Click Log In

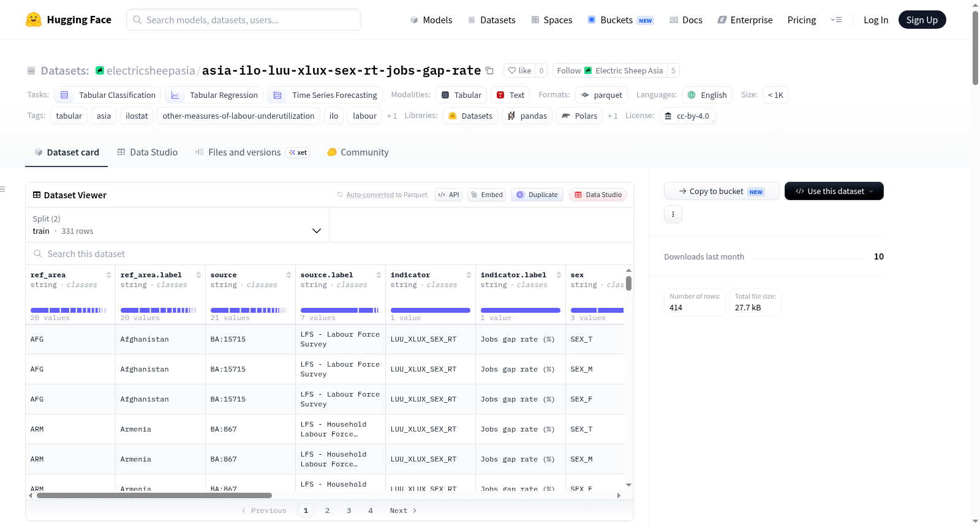[876, 20]
